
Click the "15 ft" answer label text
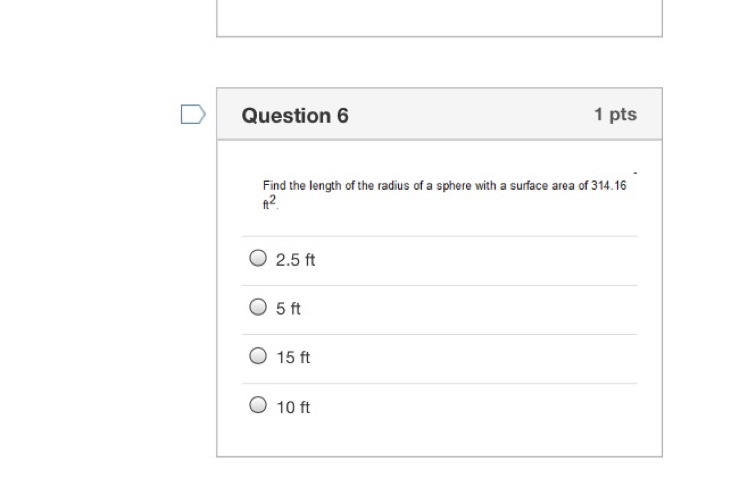[x=293, y=357]
